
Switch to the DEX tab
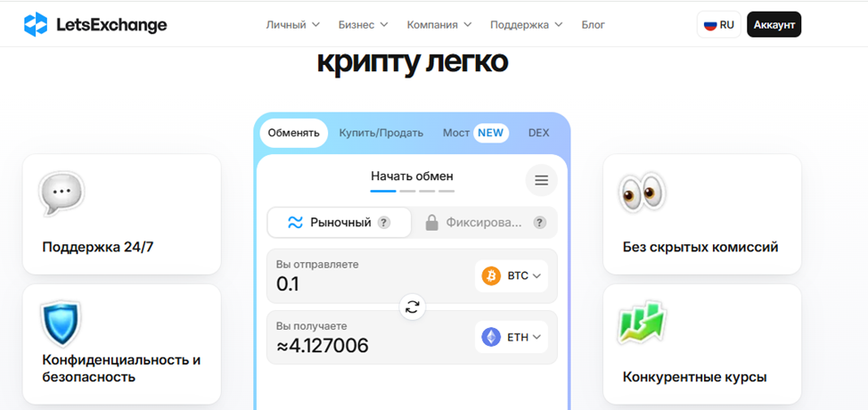(538, 133)
